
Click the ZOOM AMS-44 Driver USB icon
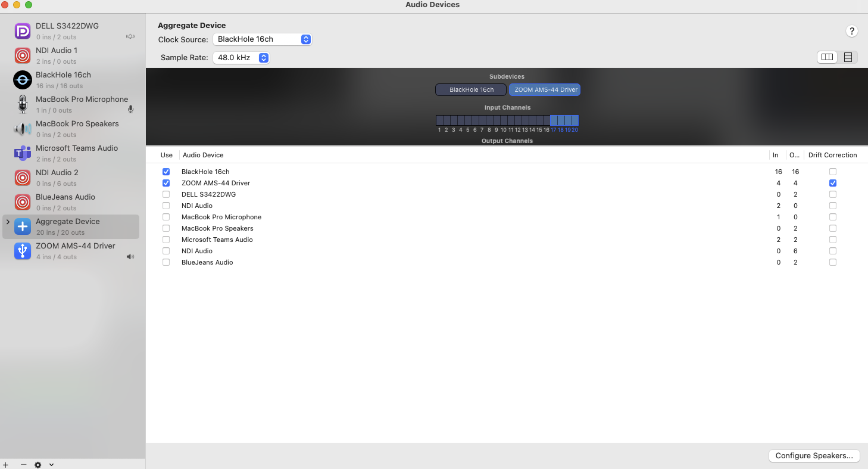[23, 251]
